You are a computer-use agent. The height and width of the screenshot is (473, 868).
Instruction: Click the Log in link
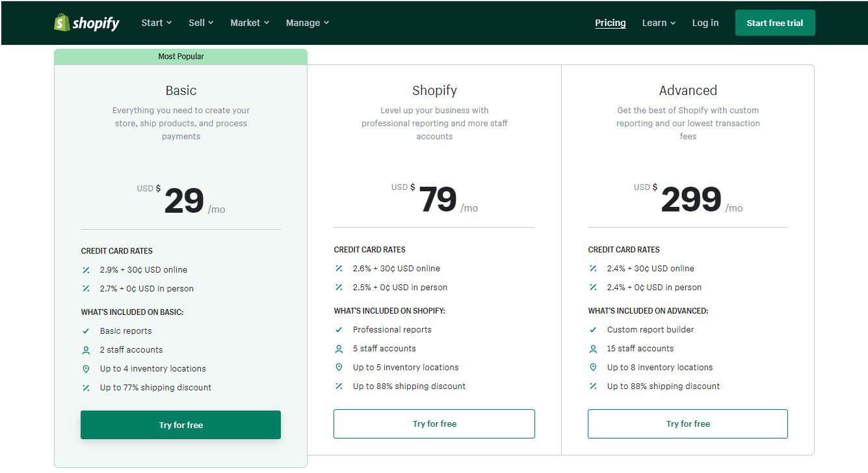click(705, 22)
